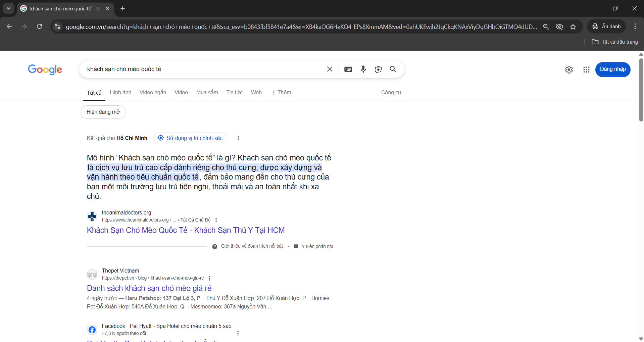The width and height of the screenshot is (644, 342).
Task: Click the browser forward arrow
Action: click(x=24, y=27)
